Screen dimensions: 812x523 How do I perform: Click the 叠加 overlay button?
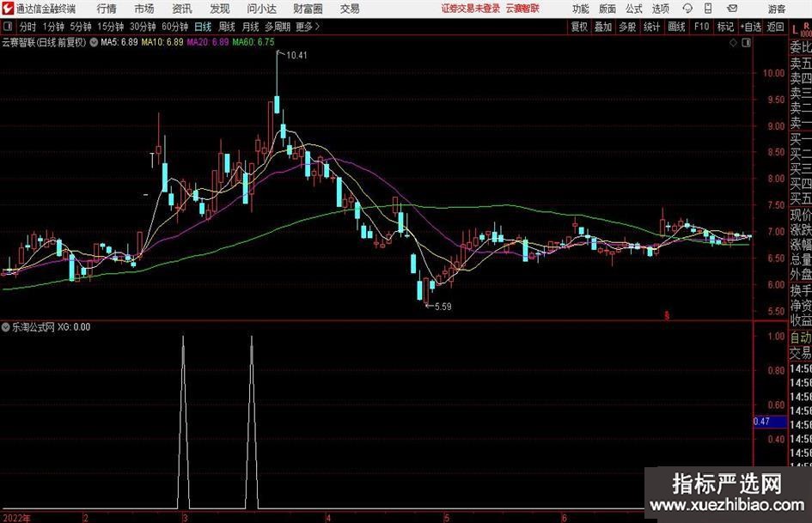(603, 27)
